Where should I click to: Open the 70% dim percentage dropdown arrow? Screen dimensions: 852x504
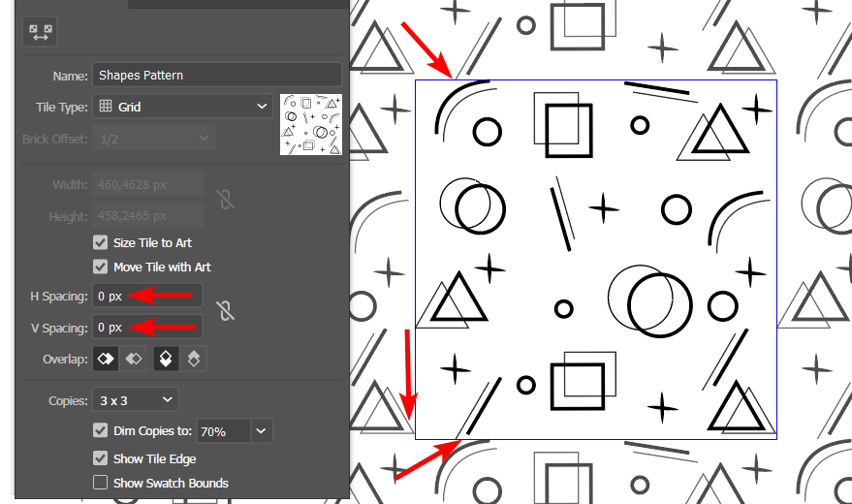pos(261,430)
